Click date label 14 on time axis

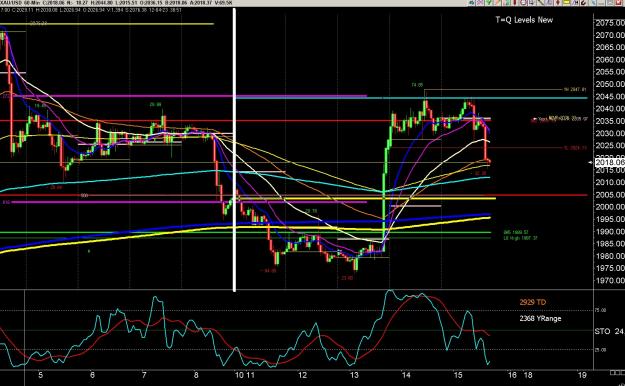[x=406, y=375]
